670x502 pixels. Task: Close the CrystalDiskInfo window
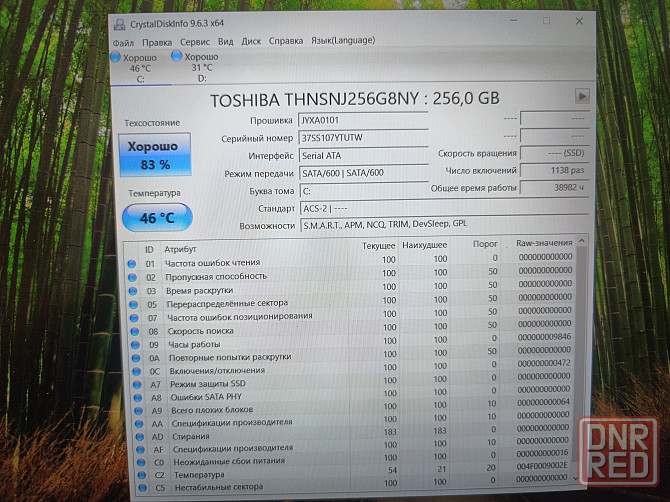[579, 21]
